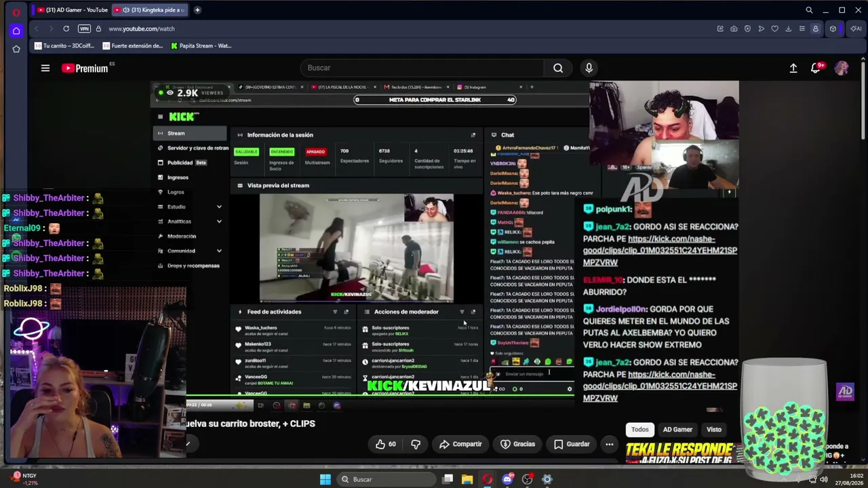Reload the YouTube page
The width and height of the screenshot is (868, 488).
point(66,28)
